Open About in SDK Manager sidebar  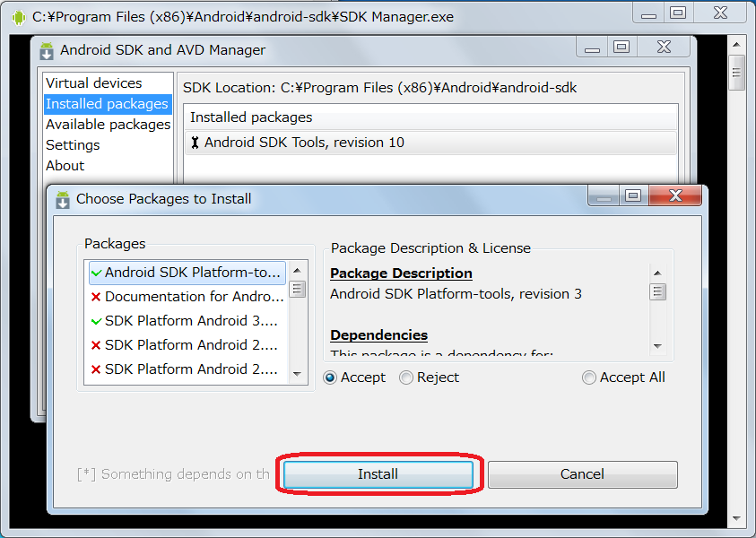[65, 166]
